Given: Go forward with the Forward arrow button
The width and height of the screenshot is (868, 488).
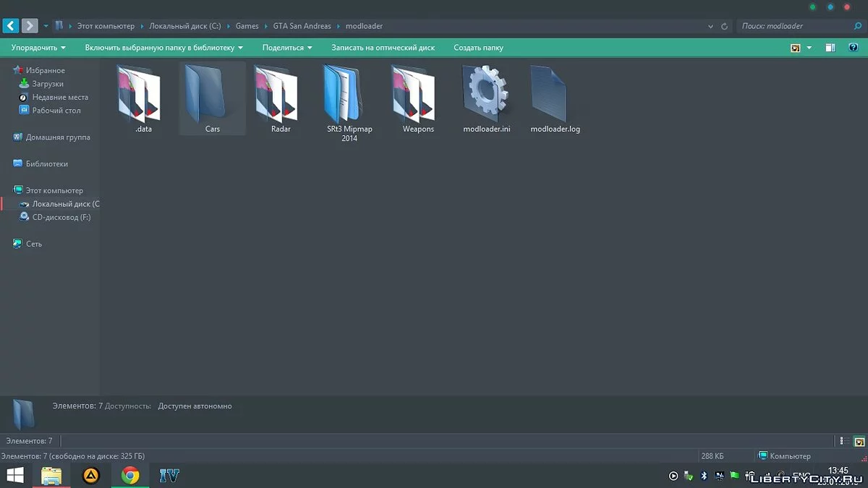Looking at the screenshot, I should coord(30,26).
